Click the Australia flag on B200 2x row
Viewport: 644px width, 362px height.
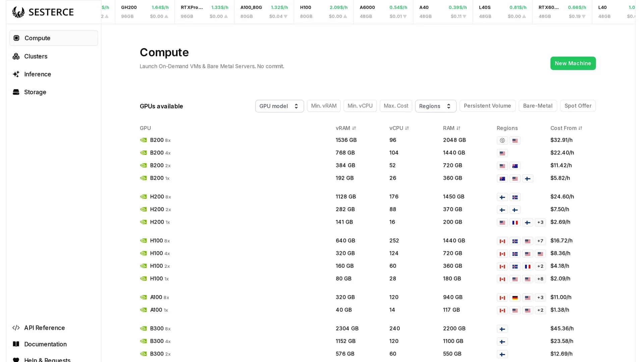click(515, 166)
